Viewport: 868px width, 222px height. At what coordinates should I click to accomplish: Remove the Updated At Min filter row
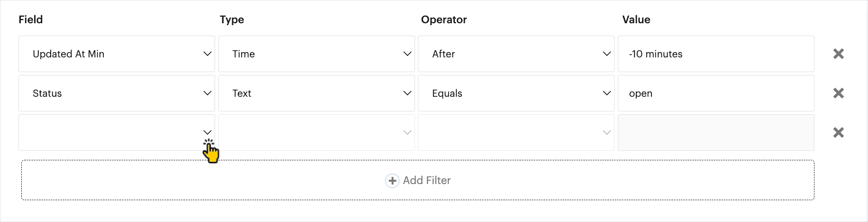coord(838,54)
